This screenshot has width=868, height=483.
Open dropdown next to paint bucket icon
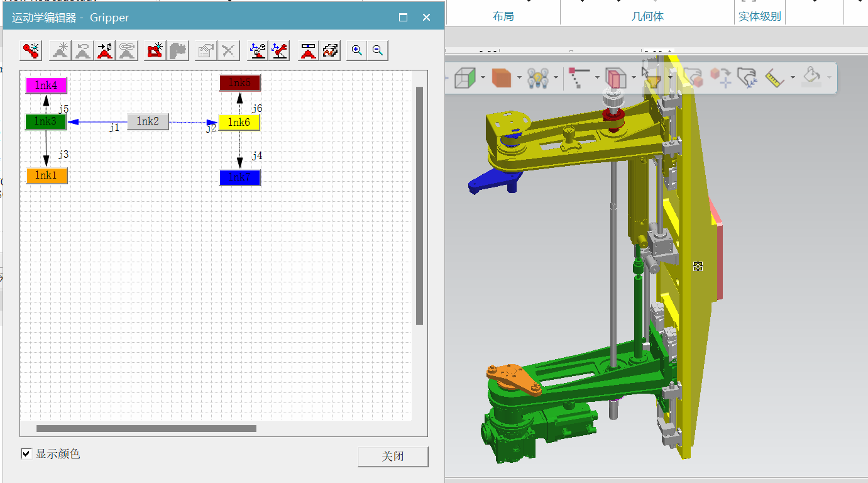[830, 78]
